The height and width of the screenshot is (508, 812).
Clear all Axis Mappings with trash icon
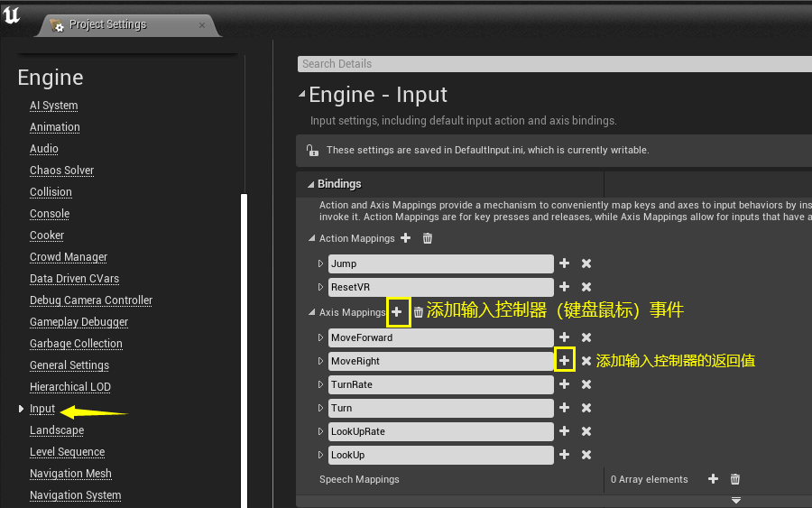(419, 311)
